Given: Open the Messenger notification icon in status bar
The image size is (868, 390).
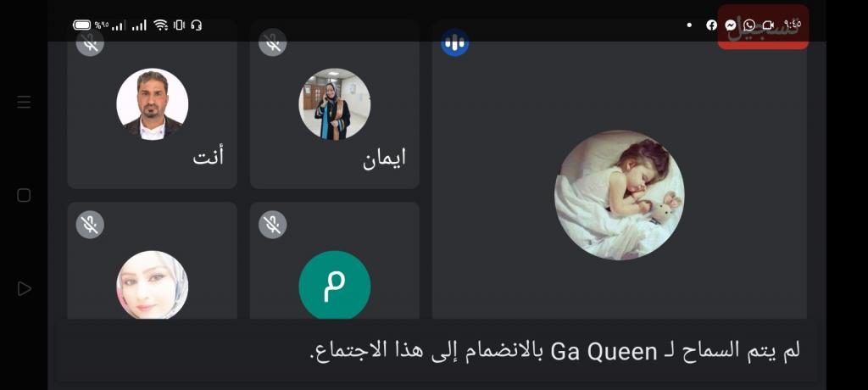Looking at the screenshot, I should pyautogui.click(x=730, y=25).
